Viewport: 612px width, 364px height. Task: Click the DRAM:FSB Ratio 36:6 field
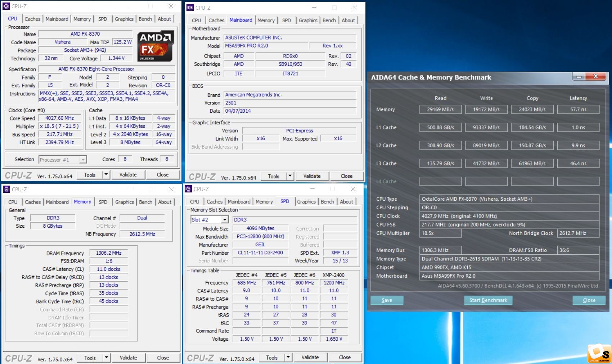pos(579,250)
